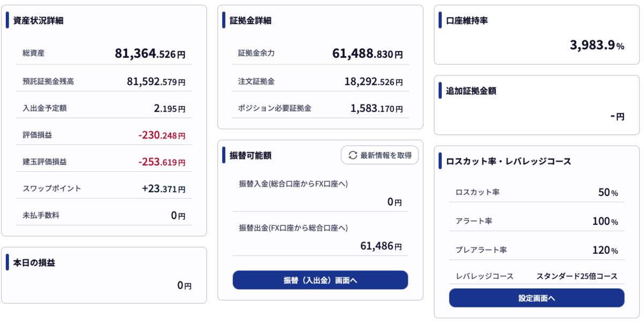
Task: Click the 評価損益 value -230.248円
Action: [x=162, y=135]
